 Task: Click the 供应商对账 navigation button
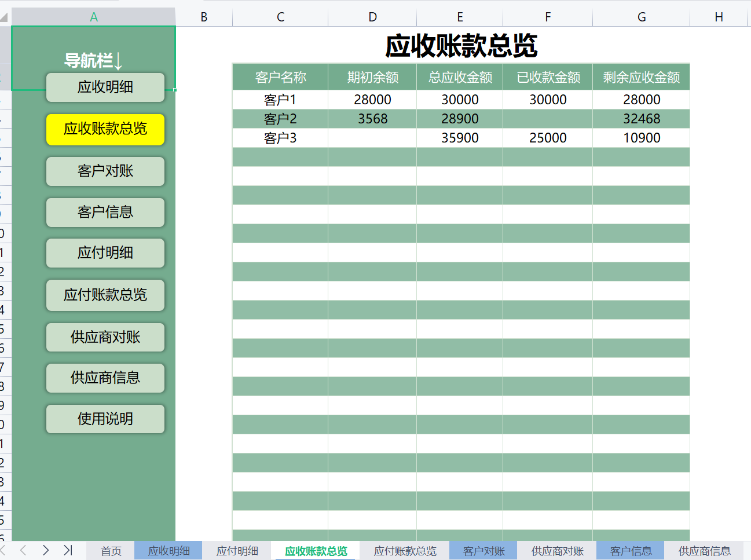[105, 337]
